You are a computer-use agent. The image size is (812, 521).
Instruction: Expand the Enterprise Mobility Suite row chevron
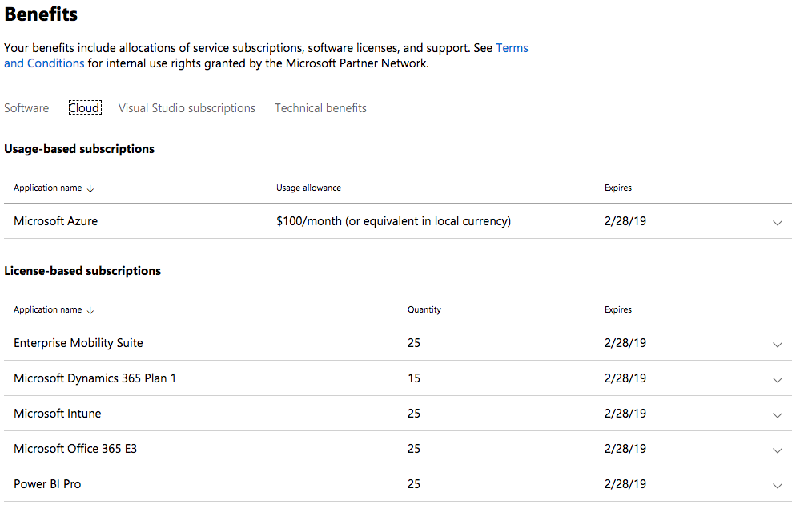pyautogui.click(x=778, y=344)
